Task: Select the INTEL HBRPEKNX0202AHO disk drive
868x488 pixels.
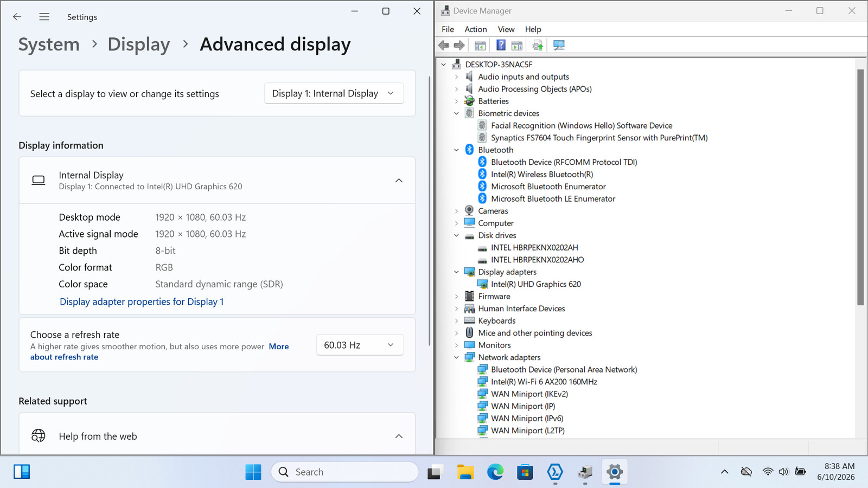Action: coord(538,260)
